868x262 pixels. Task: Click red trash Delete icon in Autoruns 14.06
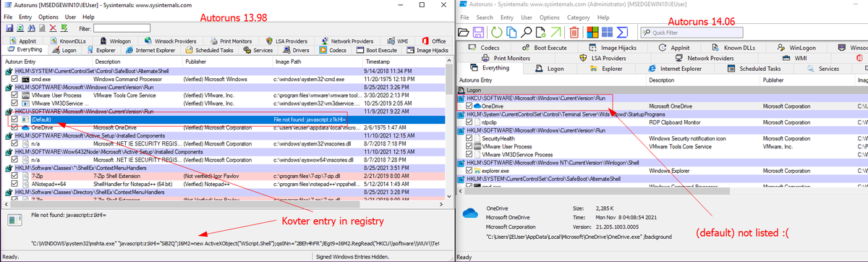coord(574,32)
